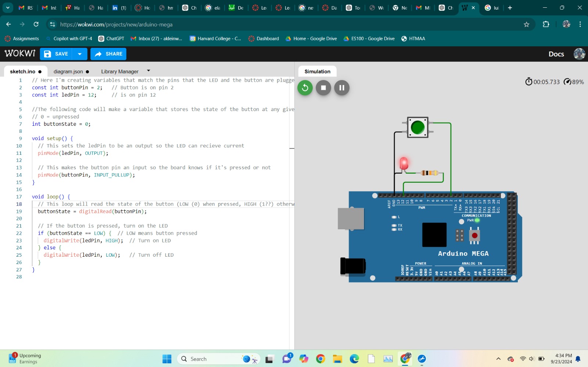Viewport: 588px width, 367px height.
Task: Reload the Wokwi page
Action: click(36, 24)
